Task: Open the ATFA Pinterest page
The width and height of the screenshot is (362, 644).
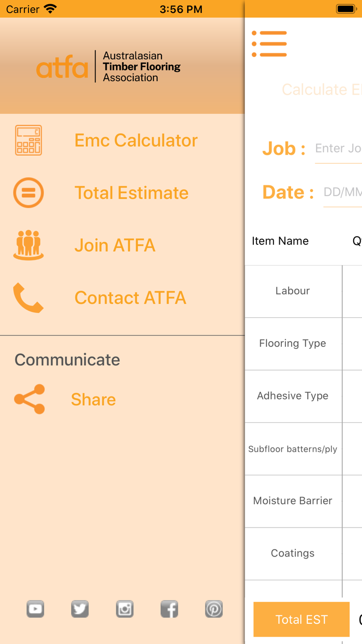Action: pos(214,609)
